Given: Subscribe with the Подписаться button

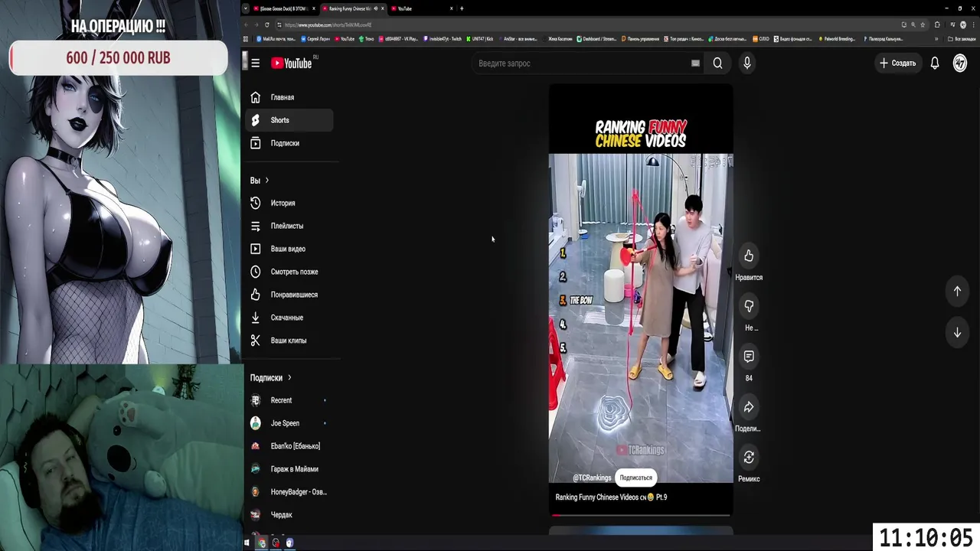Looking at the screenshot, I should 636,478.
